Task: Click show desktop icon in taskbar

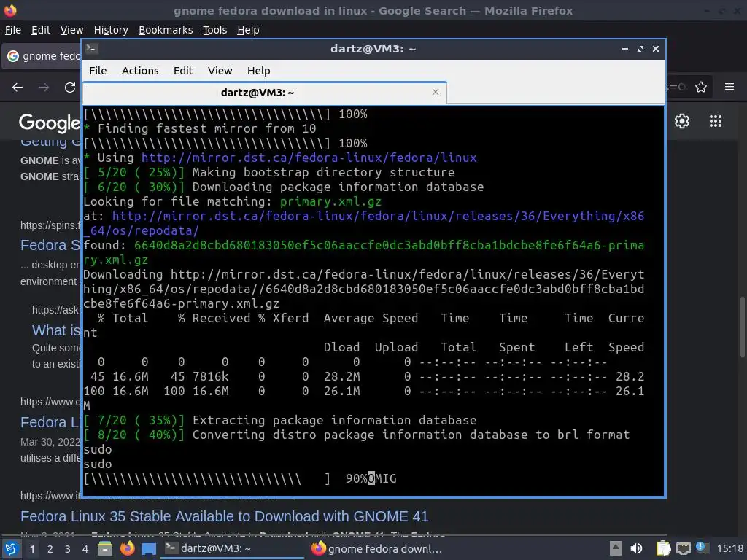Action: tap(149, 549)
